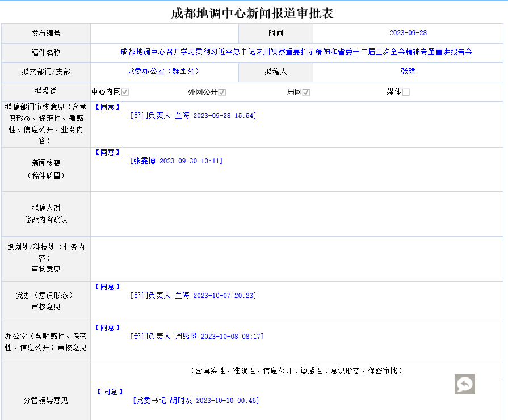Click the 兰海 2023-10-07 20:23 signature
The width and height of the screenshot is (508, 420).
193,296
